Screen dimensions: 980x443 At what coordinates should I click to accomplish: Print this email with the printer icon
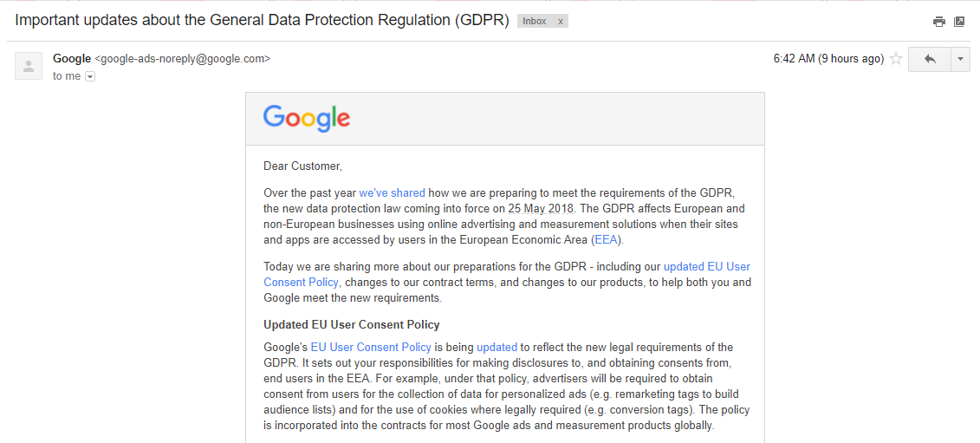(938, 22)
